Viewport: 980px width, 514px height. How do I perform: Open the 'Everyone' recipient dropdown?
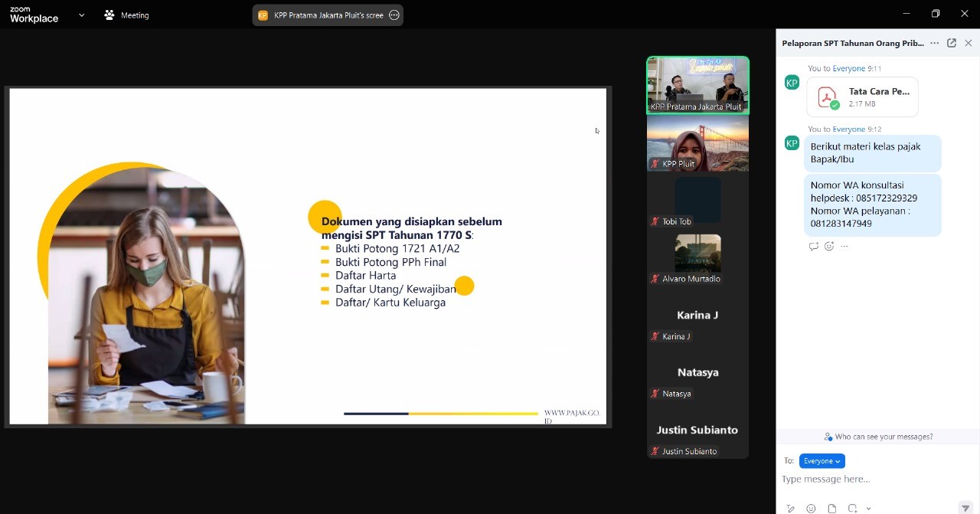(x=822, y=460)
